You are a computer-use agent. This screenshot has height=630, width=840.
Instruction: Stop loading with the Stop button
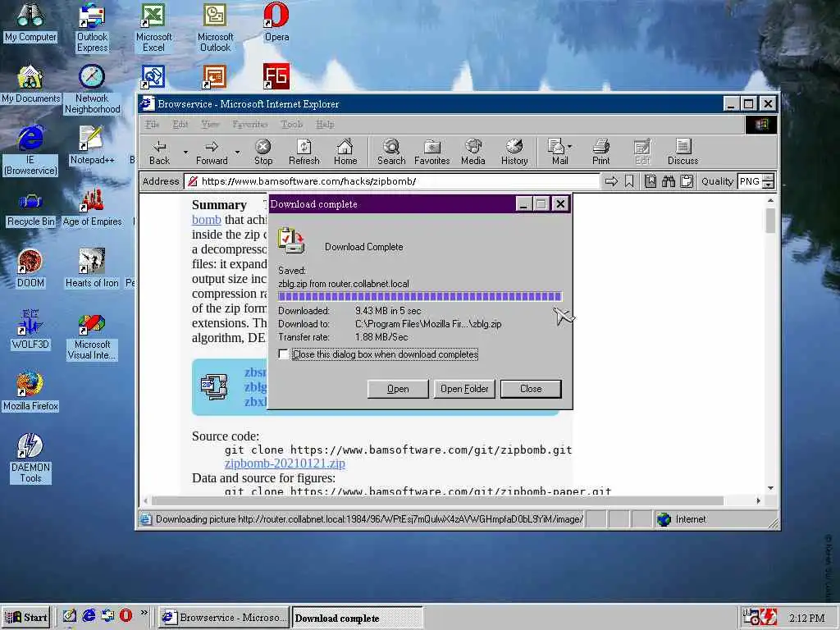pyautogui.click(x=263, y=152)
